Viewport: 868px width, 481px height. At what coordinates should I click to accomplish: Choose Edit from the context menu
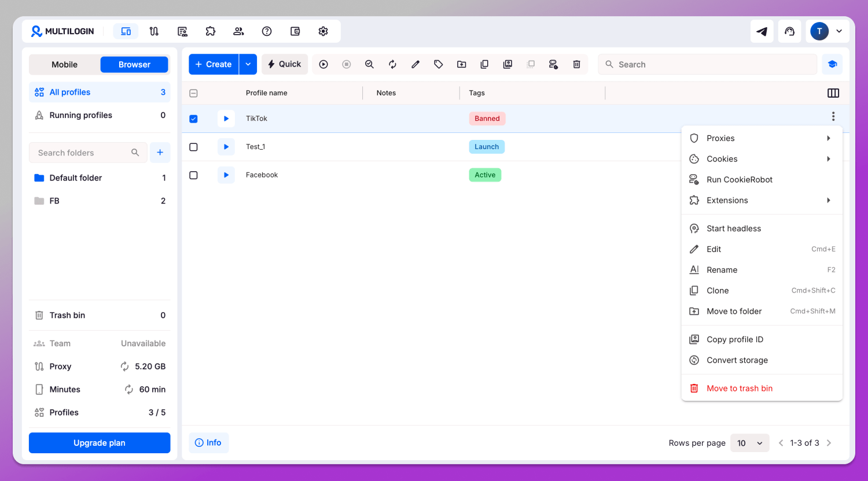coord(762,249)
